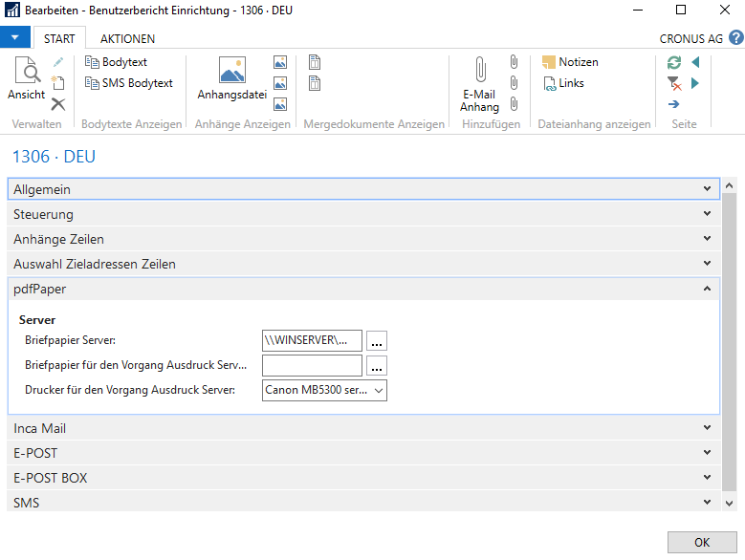Click the large Anhangsdatei picture icon

(x=231, y=70)
